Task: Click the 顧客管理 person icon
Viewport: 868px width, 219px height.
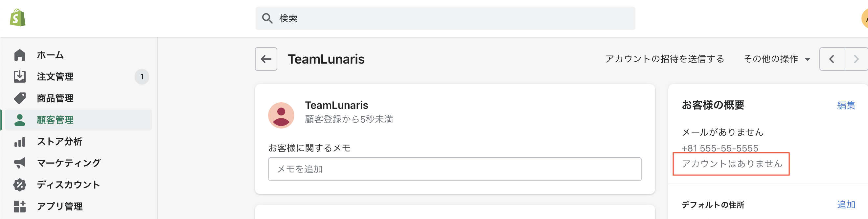Action: pyautogui.click(x=19, y=120)
